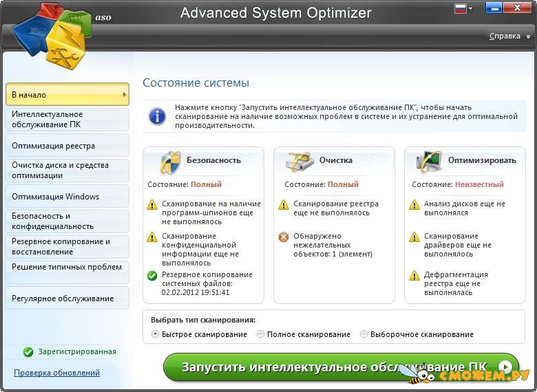This screenshot has width=537, height=392.
Task: Click text Анализ дисков еще не выполнялся
Action: (x=465, y=208)
